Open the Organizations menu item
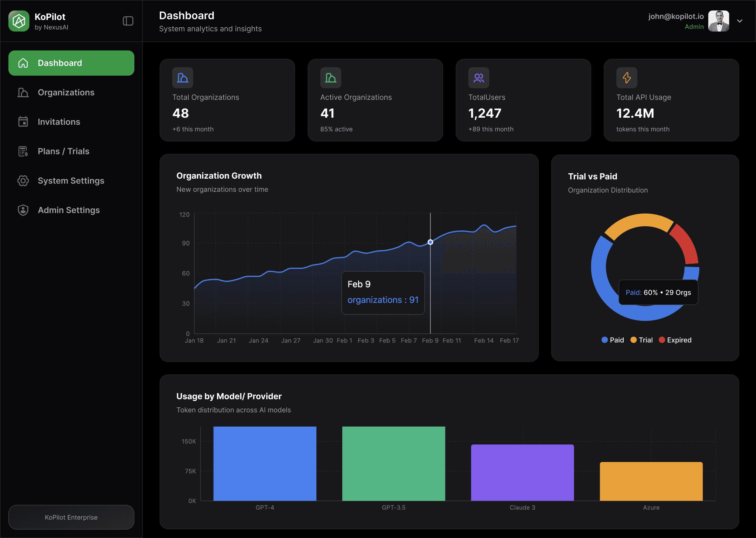The height and width of the screenshot is (538, 756). coord(66,92)
